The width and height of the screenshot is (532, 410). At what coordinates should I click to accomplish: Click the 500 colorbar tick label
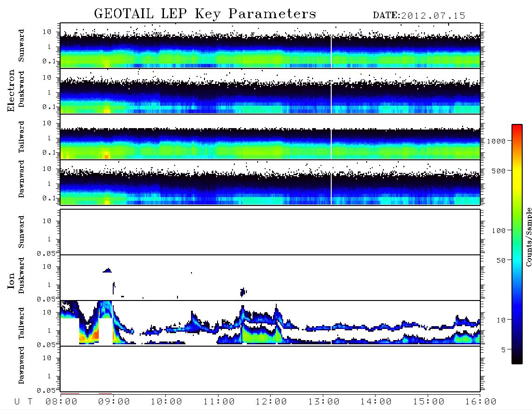coord(498,171)
